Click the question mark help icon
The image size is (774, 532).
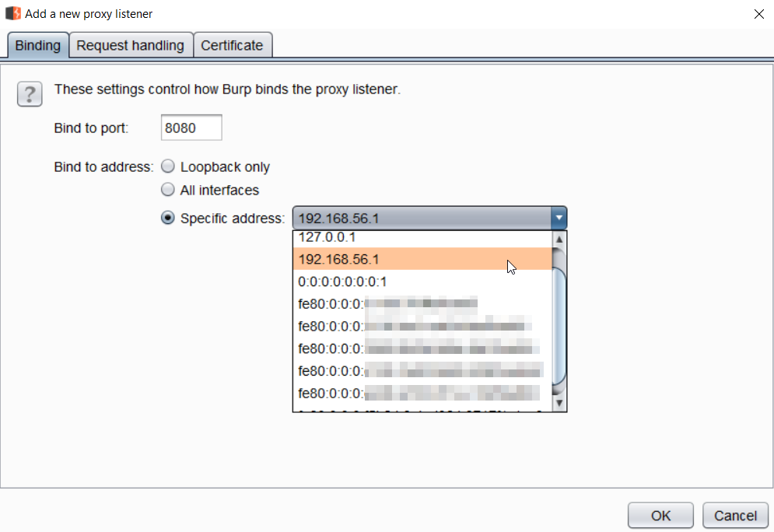30,94
